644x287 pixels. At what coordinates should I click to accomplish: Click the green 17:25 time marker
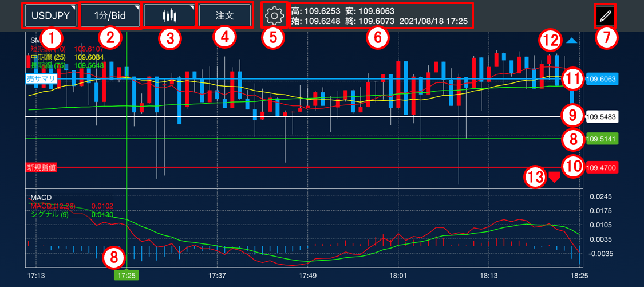pyautogui.click(x=126, y=276)
